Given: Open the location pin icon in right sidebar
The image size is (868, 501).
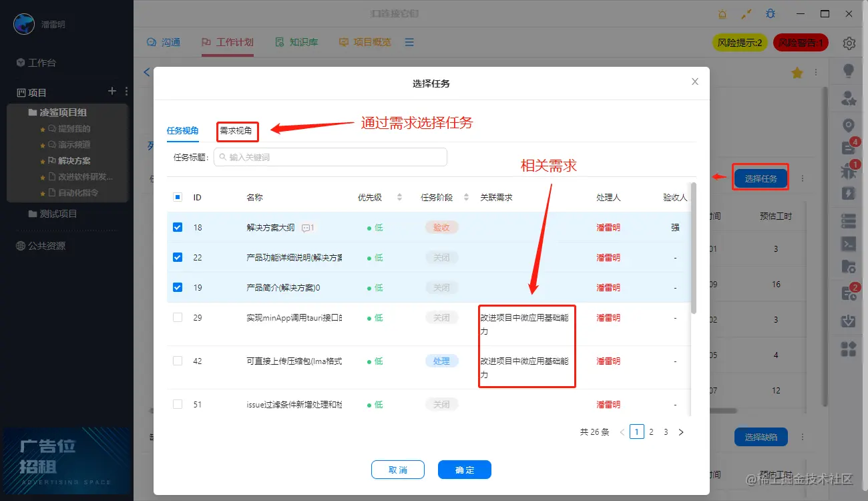Looking at the screenshot, I should click(849, 126).
